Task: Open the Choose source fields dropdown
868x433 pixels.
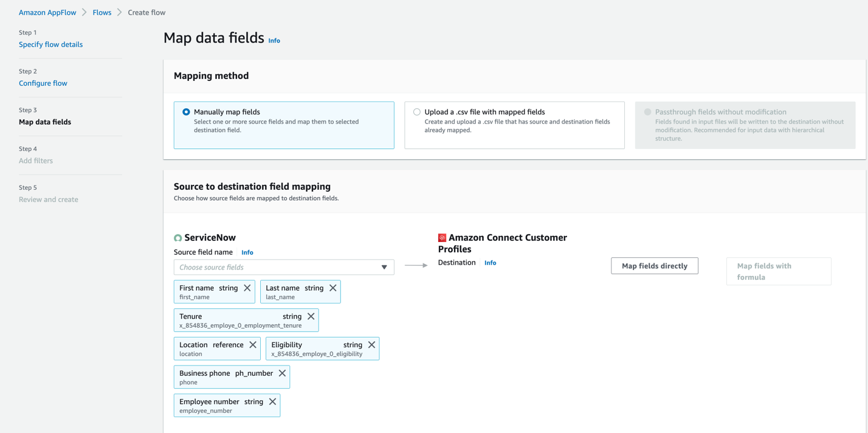Action: pos(284,268)
